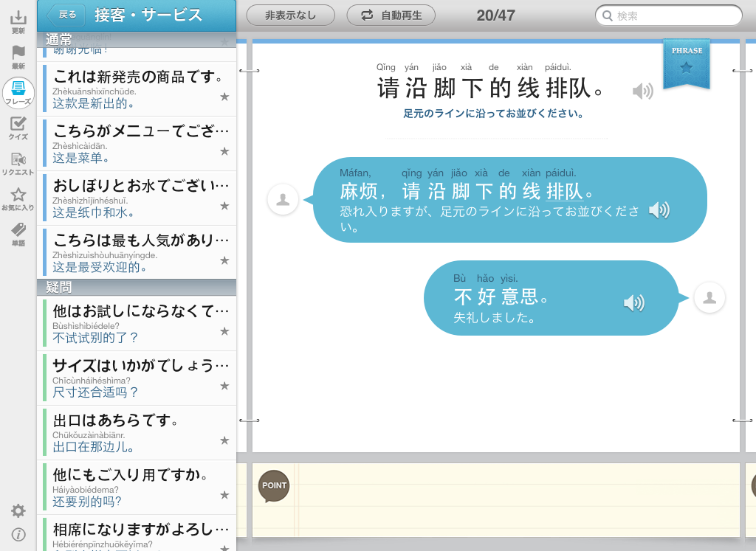The width and height of the screenshot is (756, 551).
Task: Favorite star for 尺寸还合适吗 row
Action: pyautogui.click(x=224, y=386)
